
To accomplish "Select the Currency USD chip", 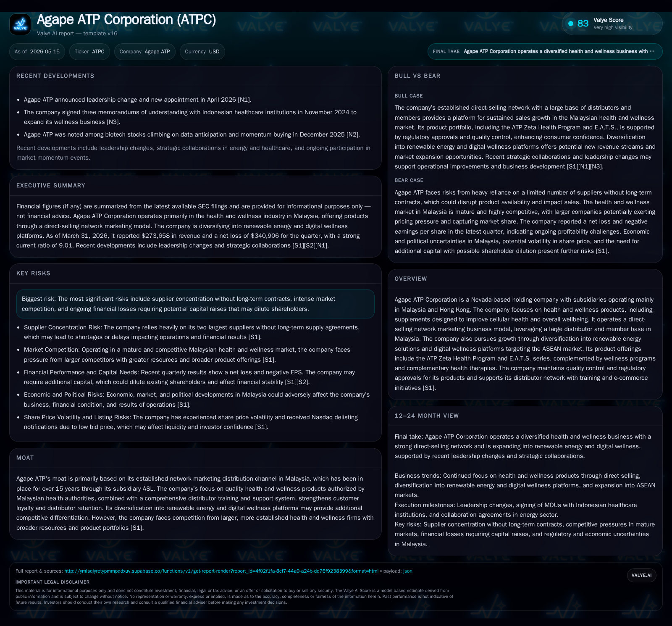I will pyautogui.click(x=202, y=52).
